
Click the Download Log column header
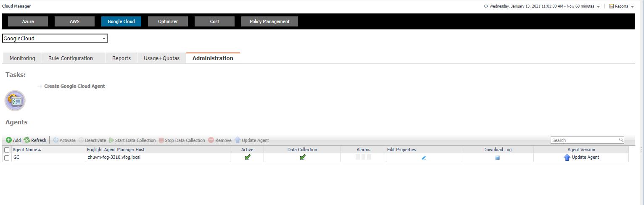(x=497, y=150)
